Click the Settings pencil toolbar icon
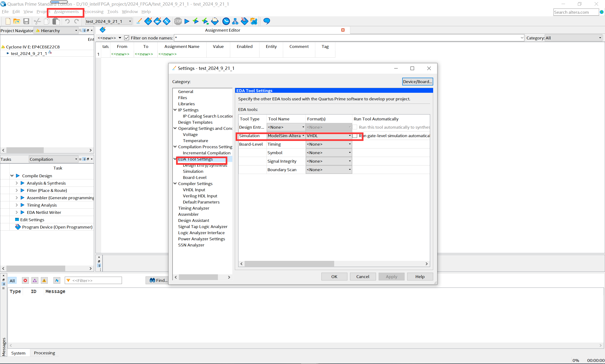Image resolution: width=605 pixels, height=364 pixels. coord(139,21)
